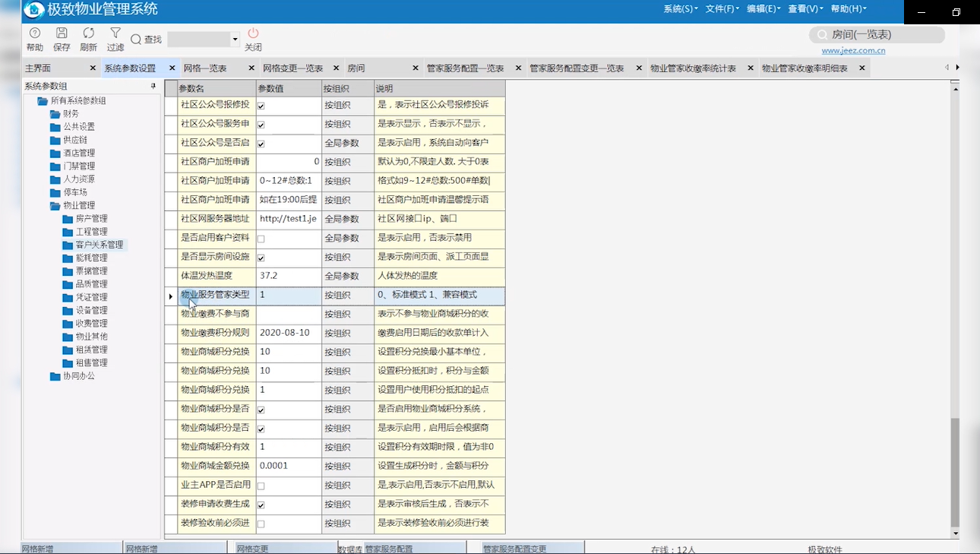Uncheck the 社区公众号报修投 checkbox
This screenshot has height=554, width=980.
(x=261, y=106)
